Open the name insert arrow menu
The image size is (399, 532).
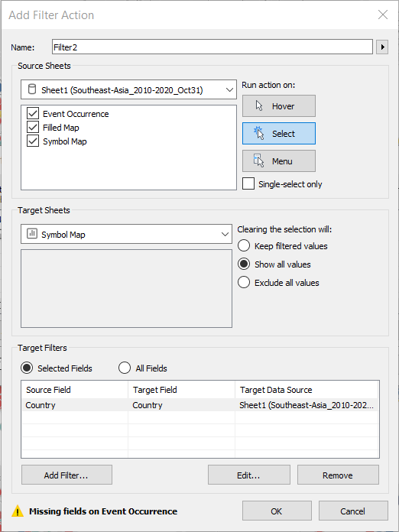(382, 47)
